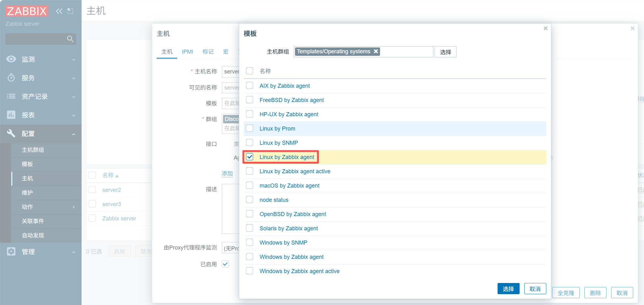
Task: Click the 监测 eye icon
Action: pos(11,59)
